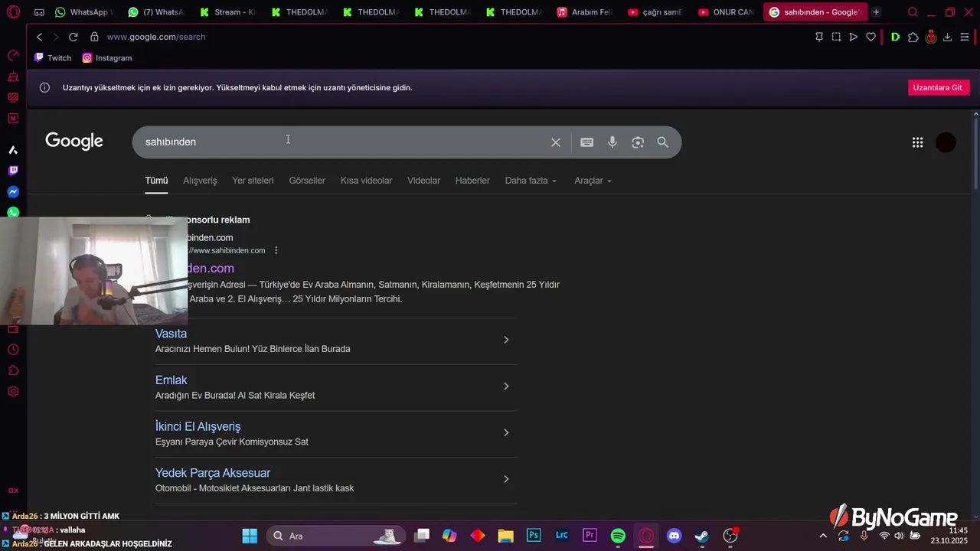Click the chevron on the Emlak row

[x=506, y=386]
